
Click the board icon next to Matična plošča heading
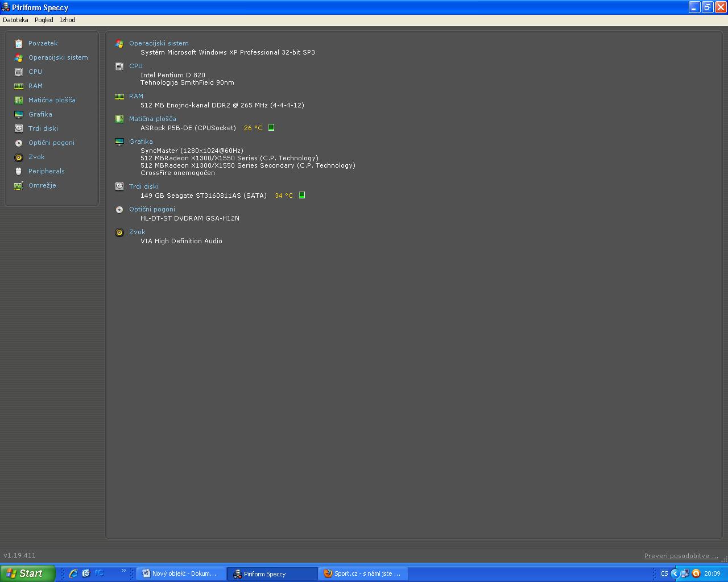point(119,119)
